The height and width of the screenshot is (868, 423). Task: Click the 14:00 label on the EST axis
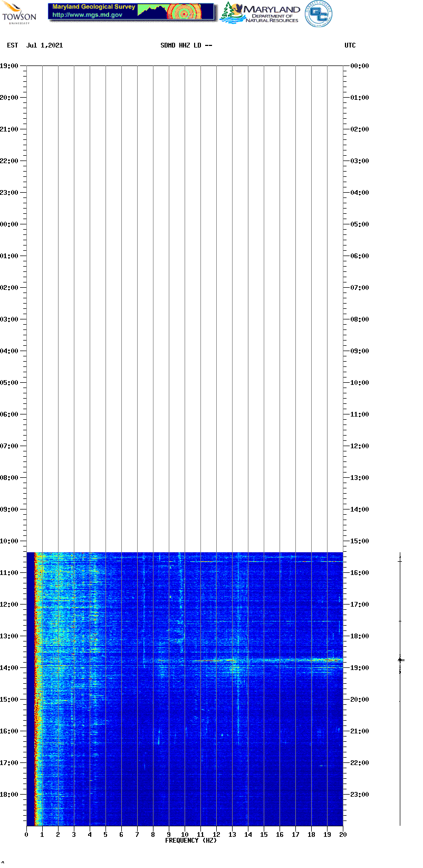[9, 668]
